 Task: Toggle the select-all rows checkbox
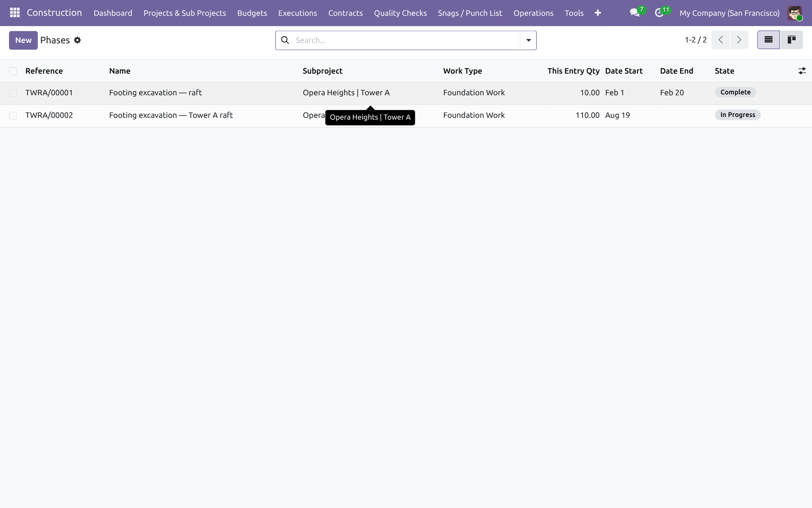coord(13,71)
